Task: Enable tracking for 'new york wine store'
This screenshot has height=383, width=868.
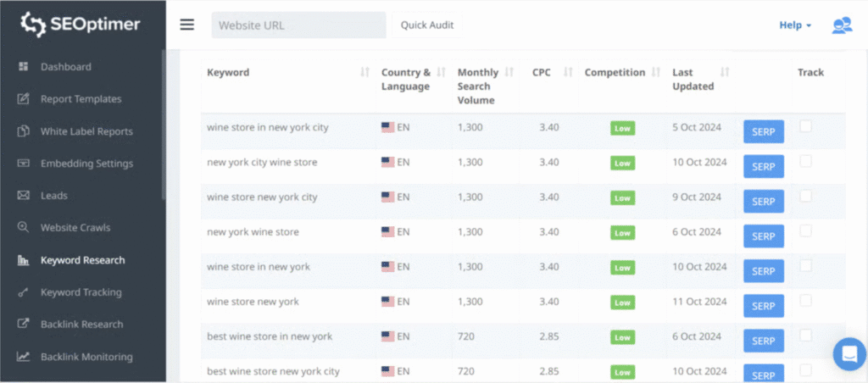Action: (x=805, y=230)
